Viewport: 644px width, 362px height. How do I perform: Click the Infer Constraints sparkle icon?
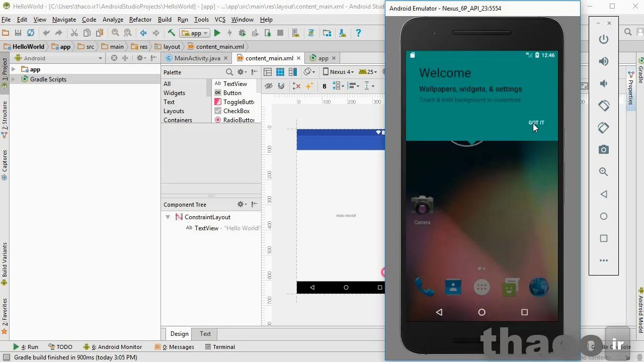309,86
